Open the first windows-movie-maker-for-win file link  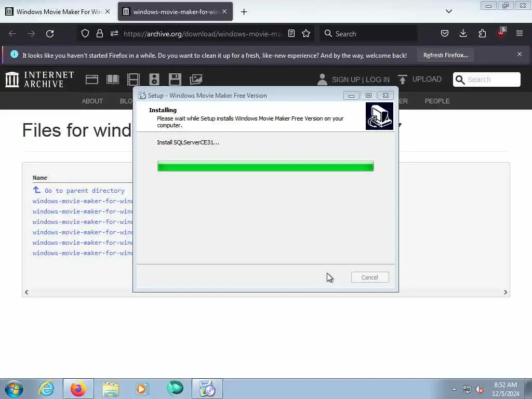point(83,201)
